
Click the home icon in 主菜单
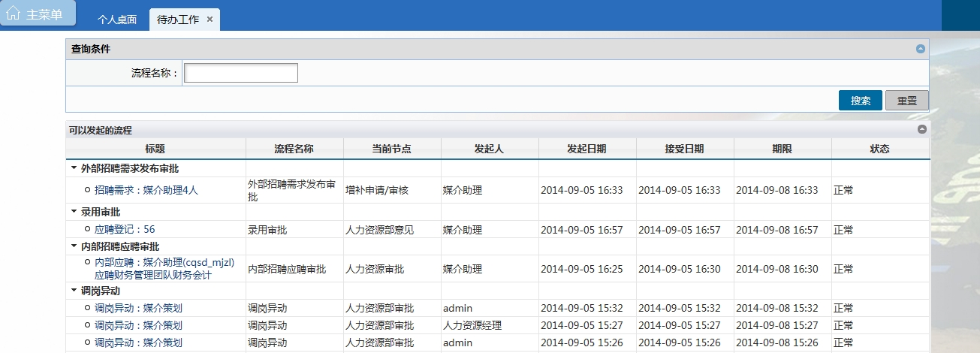14,14
